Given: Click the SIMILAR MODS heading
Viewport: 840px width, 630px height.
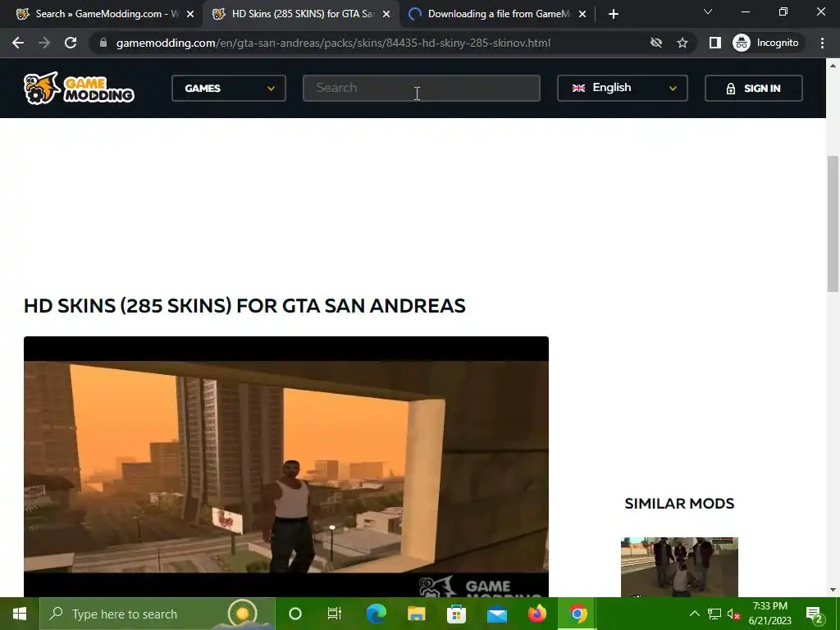Looking at the screenshot, I should coord(679,504).
